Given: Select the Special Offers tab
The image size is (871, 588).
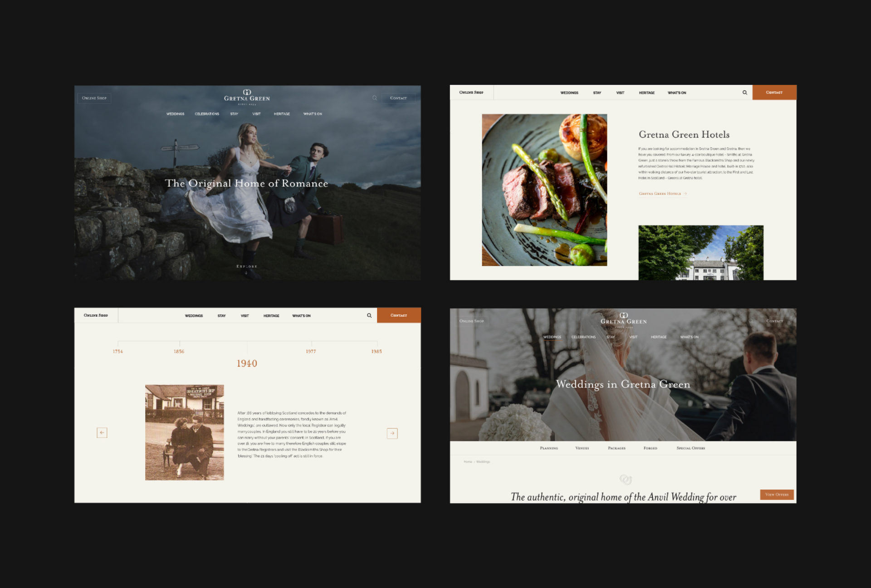Looking at the screenshot, I should pyautogui.click(x=690, y=448).
